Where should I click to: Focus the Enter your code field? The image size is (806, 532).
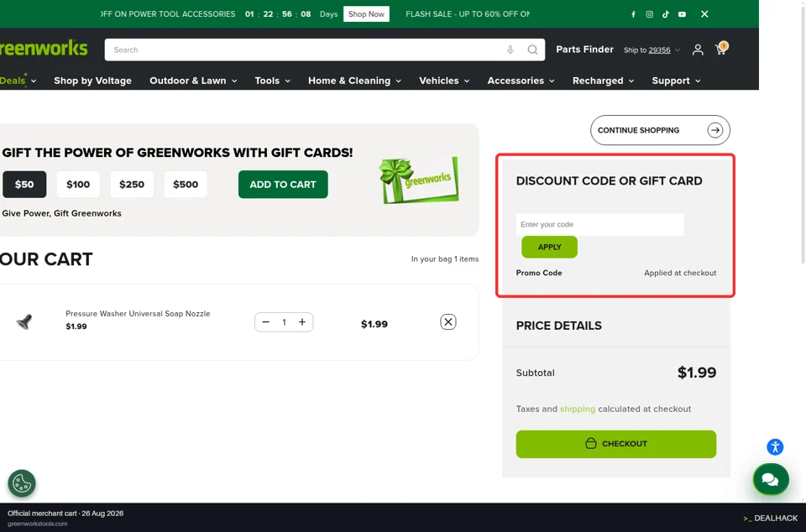(x=599, y=224)
